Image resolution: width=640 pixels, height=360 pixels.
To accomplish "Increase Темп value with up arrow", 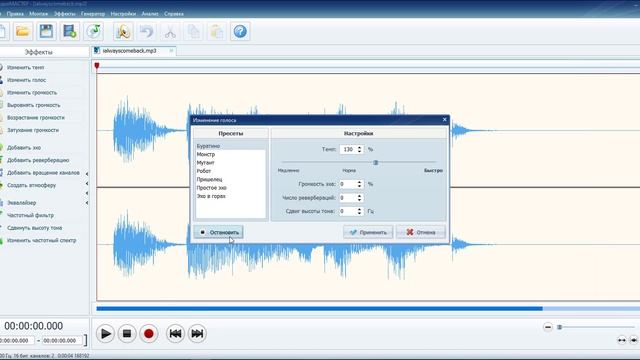I will coord(359,147).
